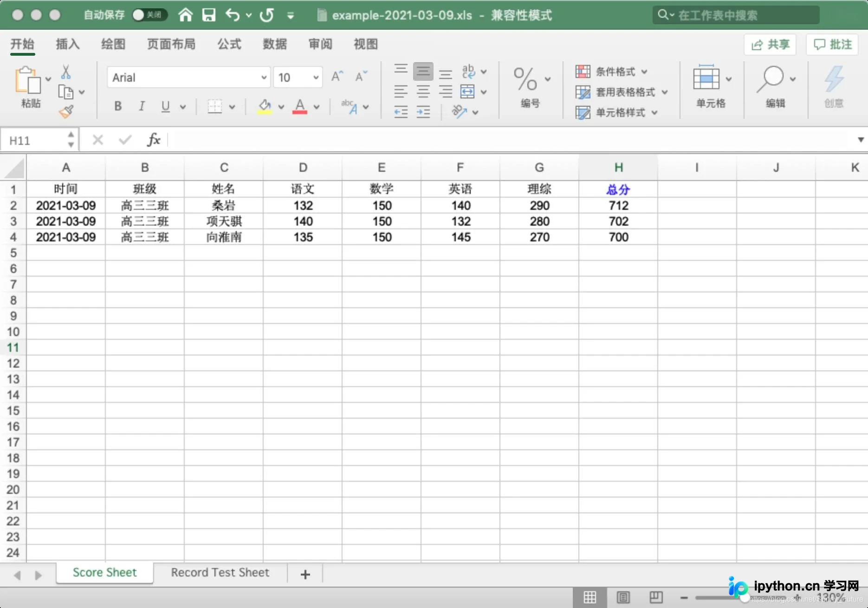Add a new sheet with plus button
This screenshot has width=868, height=608.
coord(305,575)
